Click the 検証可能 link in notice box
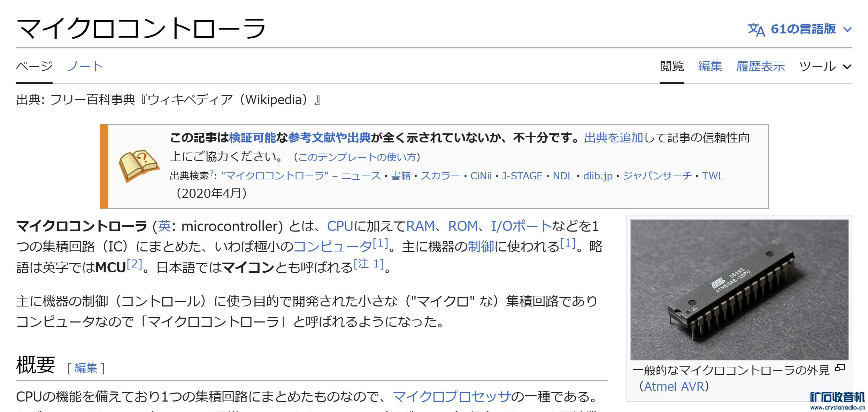868x412 pixels. click(252, 138)
